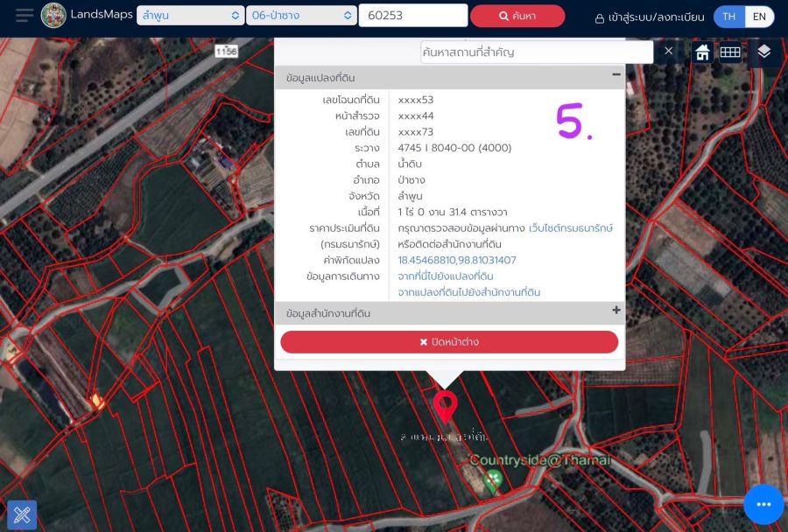Image resolution: width=788 pixels, height=532 pixels.
Task: Click the red parcel location pin
Action: [446, 406]
